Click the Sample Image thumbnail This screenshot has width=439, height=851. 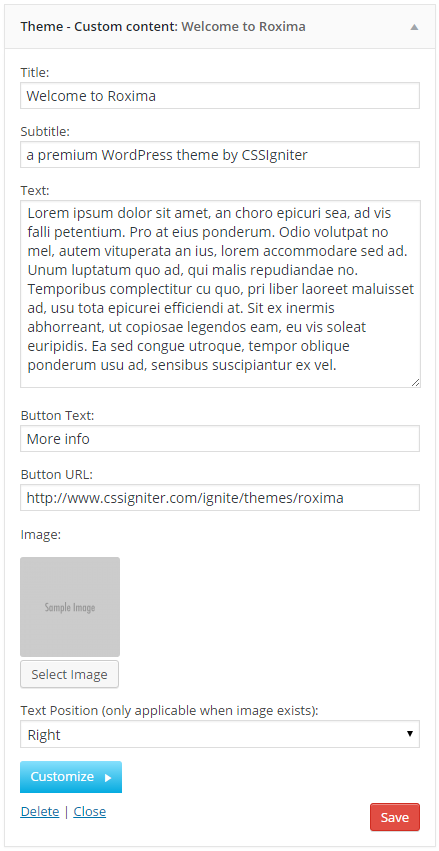tap(70, 607)
